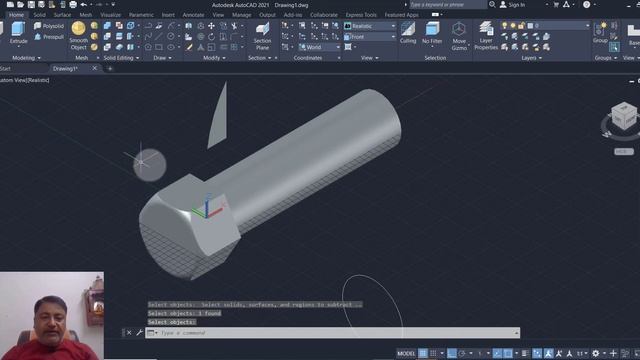
Task: Open the Parametric ribbon tab
Action: [141, 15]
